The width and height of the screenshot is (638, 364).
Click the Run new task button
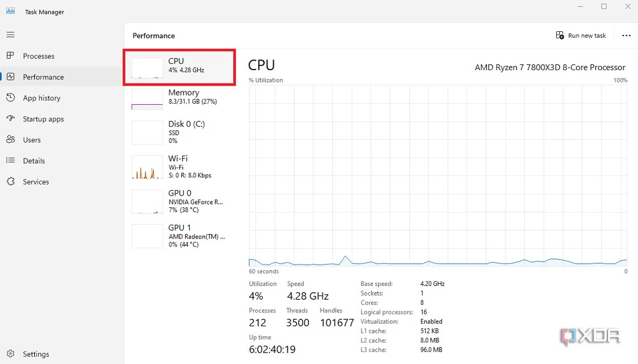point(581,35)
